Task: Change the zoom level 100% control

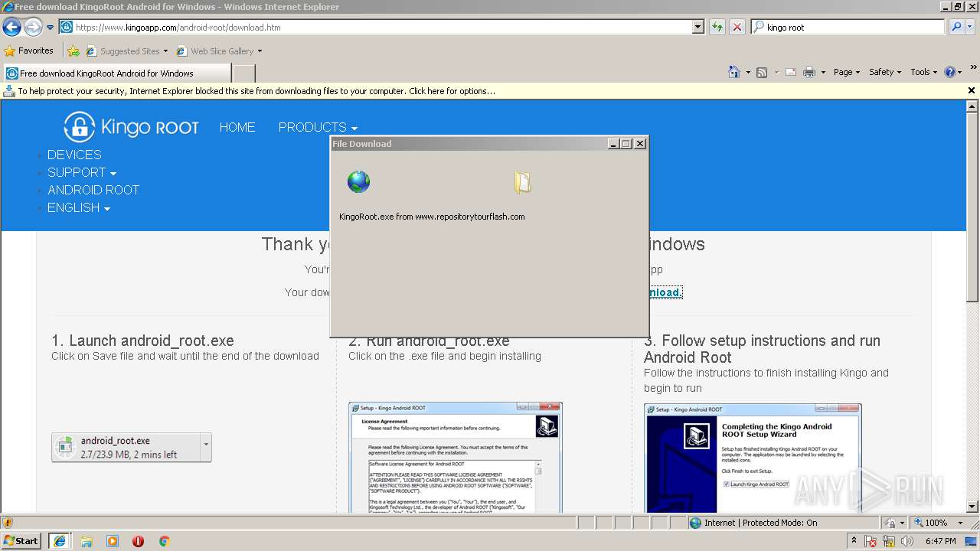Action: click(x=938, y=523)
